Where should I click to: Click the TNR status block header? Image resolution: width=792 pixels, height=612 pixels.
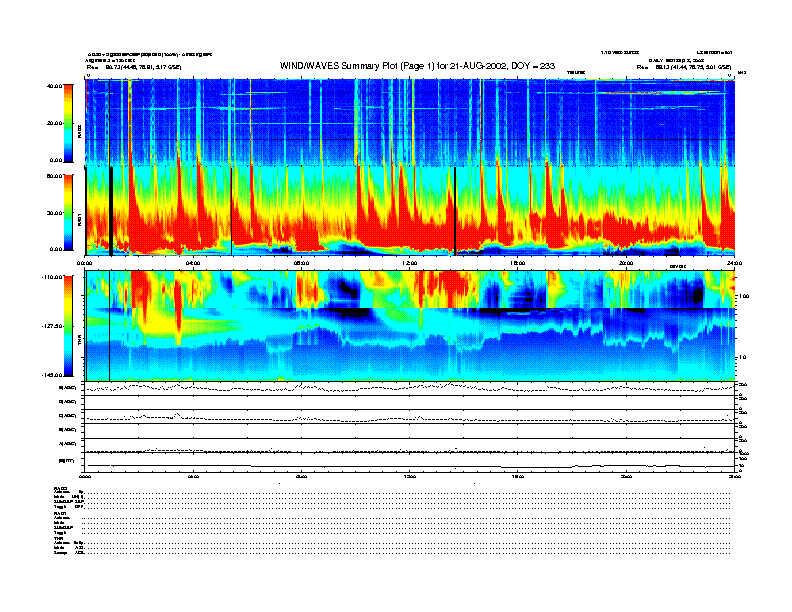(x=58, y=538)
